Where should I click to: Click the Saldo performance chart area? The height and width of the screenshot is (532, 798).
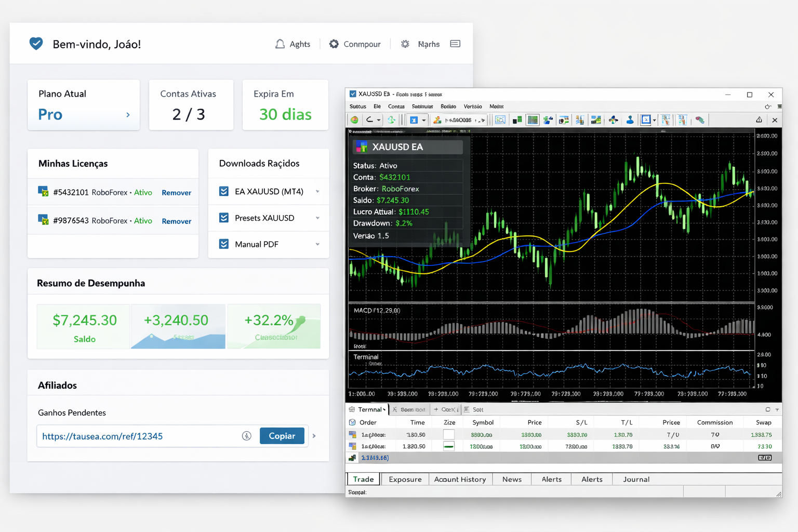[x=83, y=326]
